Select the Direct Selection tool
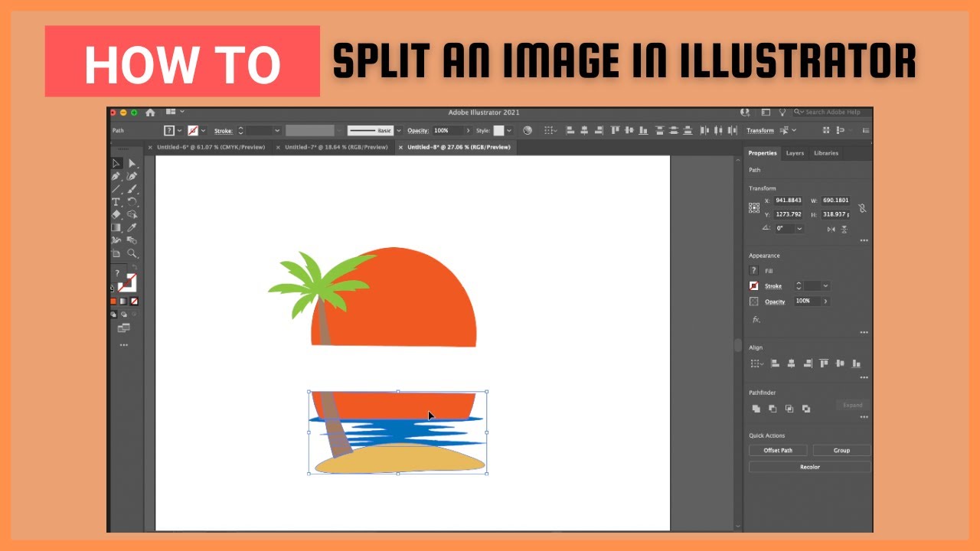980x551 pixels. click(x=132, y=163)
